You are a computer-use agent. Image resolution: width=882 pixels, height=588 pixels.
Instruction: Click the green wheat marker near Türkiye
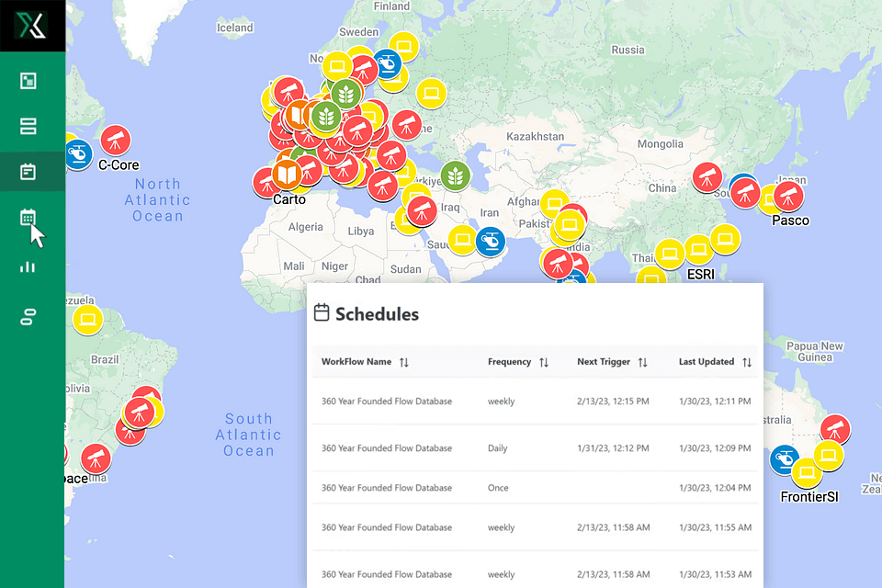455,175
